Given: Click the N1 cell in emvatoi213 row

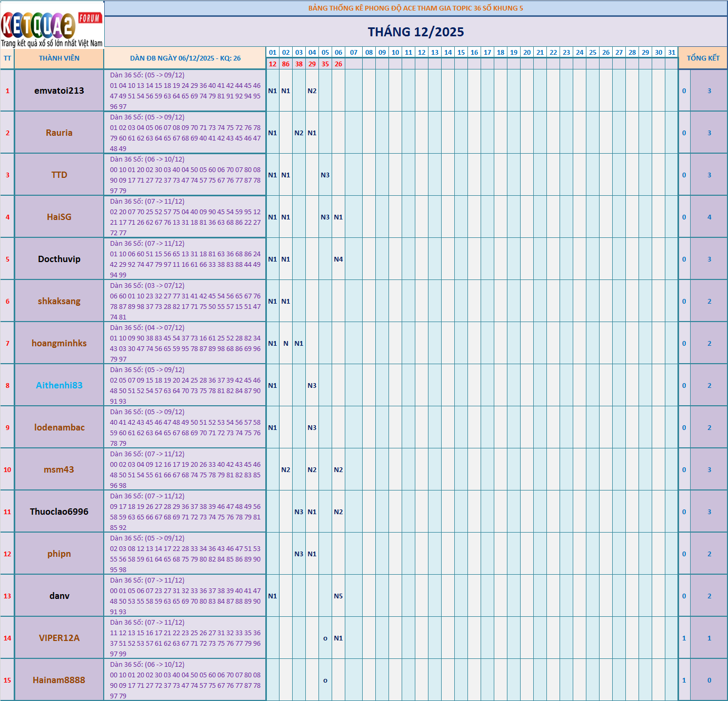Looking at the screenshot, I should (x=272, y=91).
